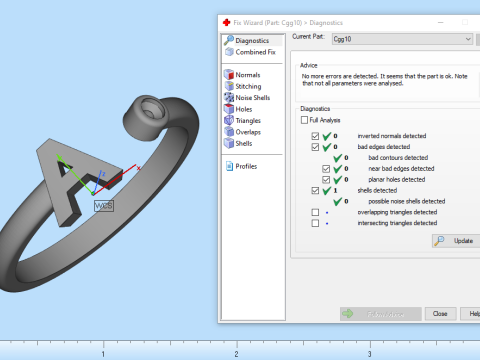Enable intersecting triangles detected checkbox
The width and height of the screenshot is (480, 360).
[x=315, y=223]
